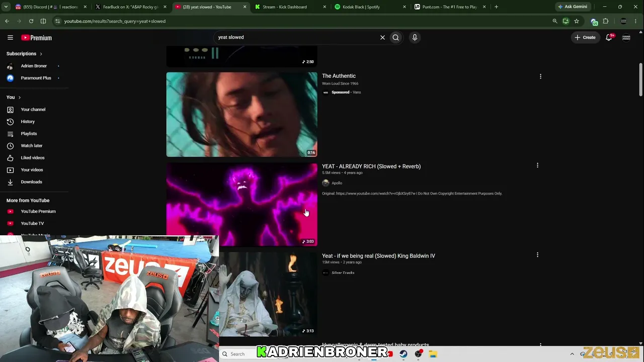
Task: Open Chrome zoom magnifier in address bar
Action: pyautogui.click(x=555, y=21)
